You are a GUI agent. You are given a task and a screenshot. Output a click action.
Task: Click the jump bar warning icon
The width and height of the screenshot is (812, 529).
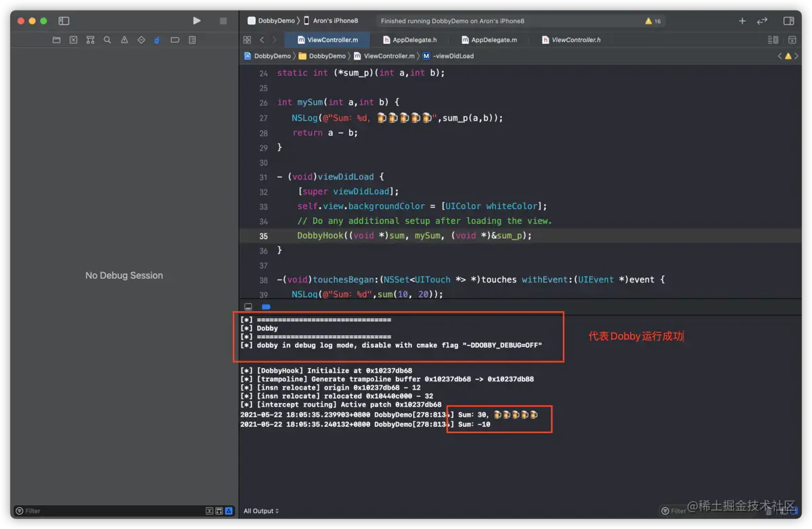coord(788,56)
